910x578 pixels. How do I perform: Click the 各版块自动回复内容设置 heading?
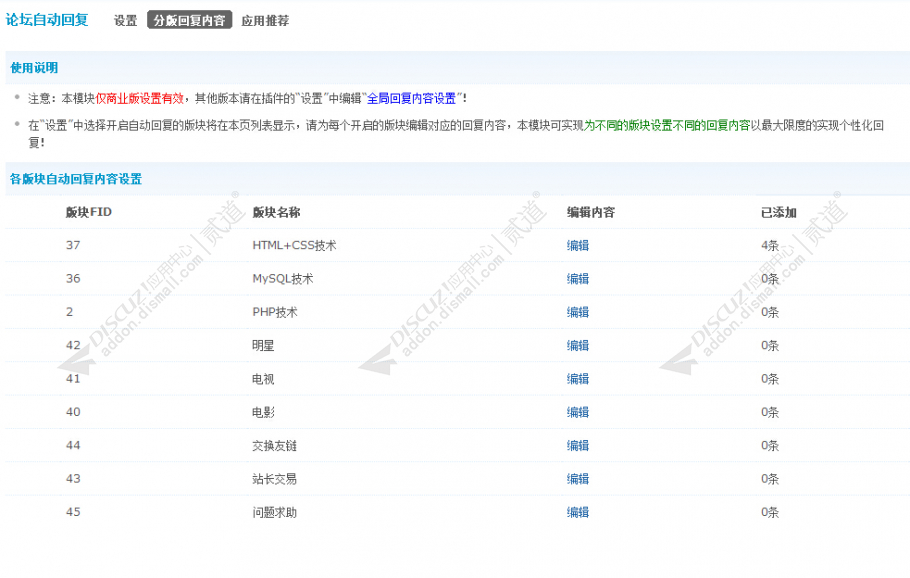pyautogui.click(x=76, y=179)
